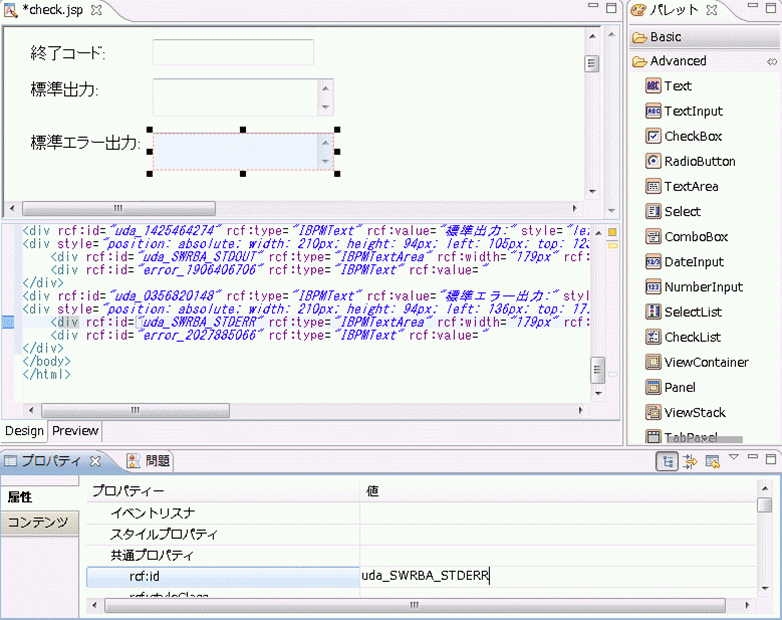Select the NumberInput palette widget
The height and width of the screenshot is (620, 782).
[x=703, y=287]
